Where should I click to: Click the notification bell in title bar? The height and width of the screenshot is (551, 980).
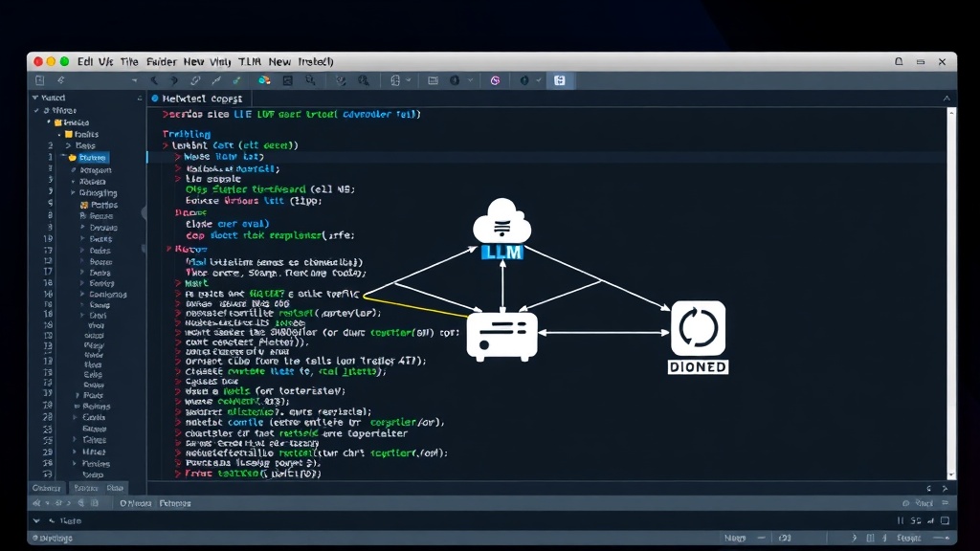coord(899,61)
